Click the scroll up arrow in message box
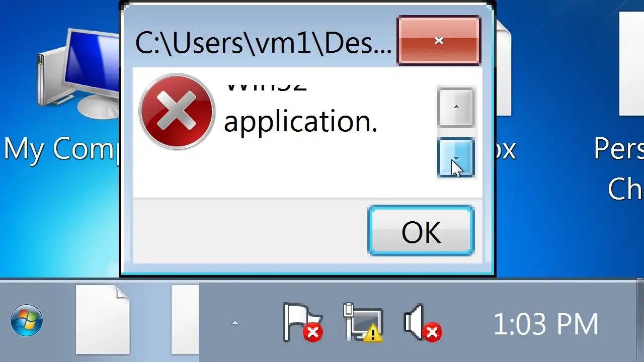644x362 pixels. (x=456, y=107)
